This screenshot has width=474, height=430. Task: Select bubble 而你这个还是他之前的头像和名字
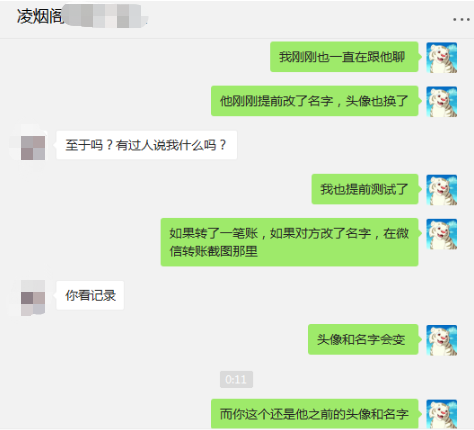click(x=315, y=414)
